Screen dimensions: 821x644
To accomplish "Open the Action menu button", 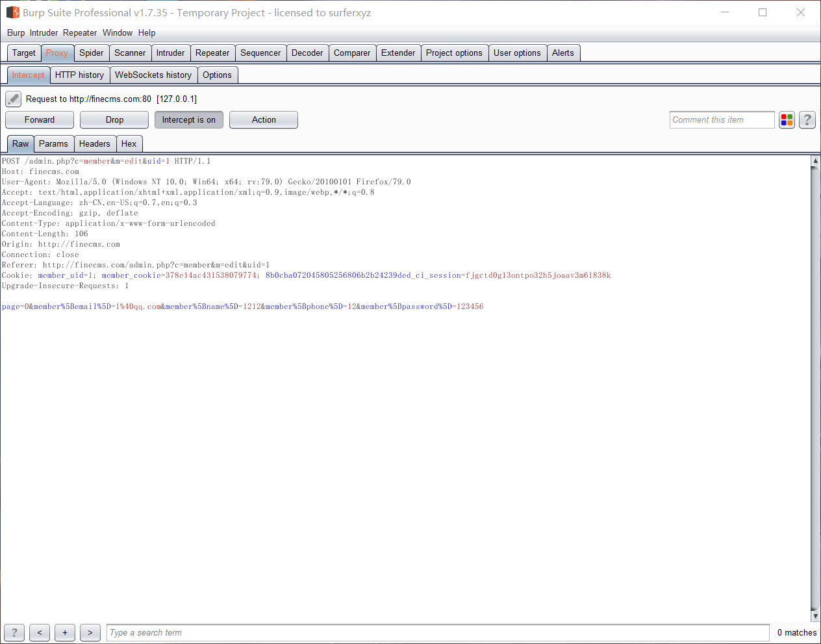I will (x=264, y=120).
